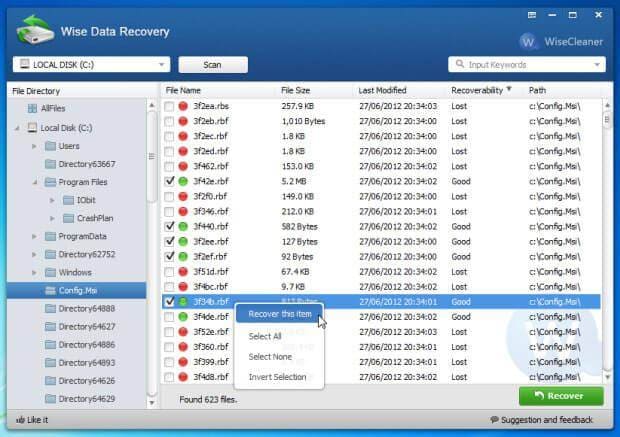Click green status dot of 3f4de.rbf
Viewport: 620px width, 437px height.
click(x=183, y=316)
